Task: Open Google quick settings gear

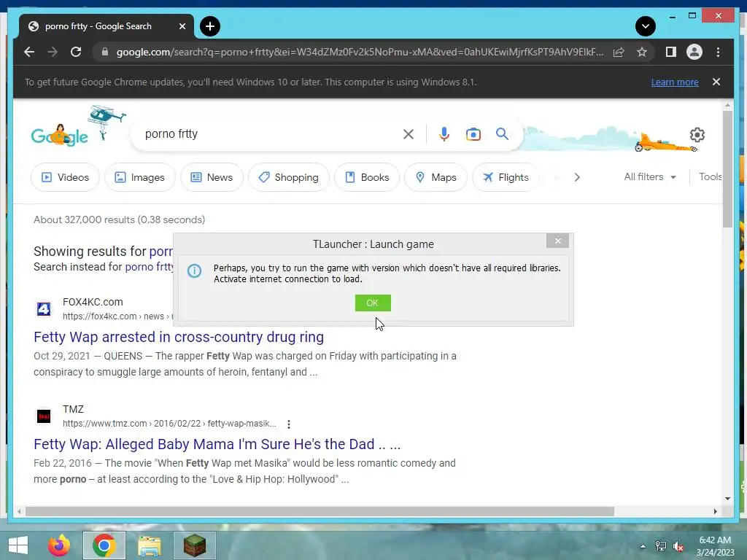Action: [x=697, y=135]
